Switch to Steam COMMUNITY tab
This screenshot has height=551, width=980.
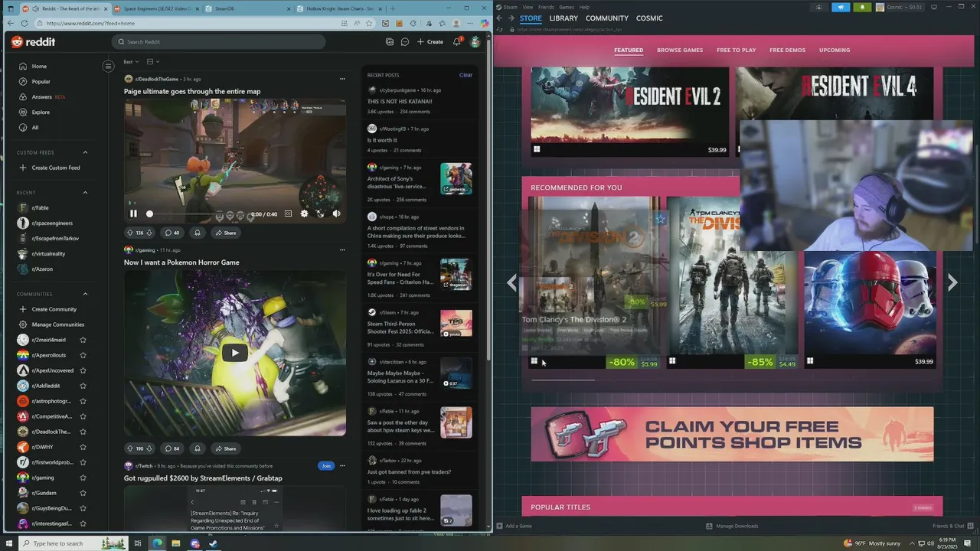607,18
